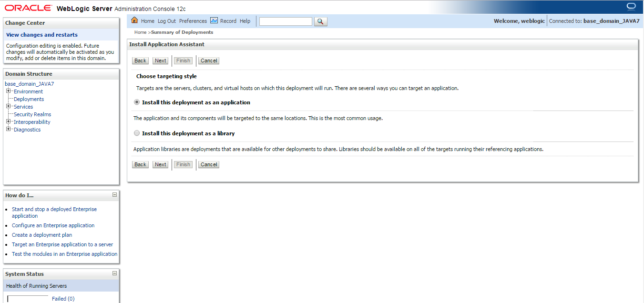Click Log Out in the toolbar
644x303 pixels.
(167, 21)
